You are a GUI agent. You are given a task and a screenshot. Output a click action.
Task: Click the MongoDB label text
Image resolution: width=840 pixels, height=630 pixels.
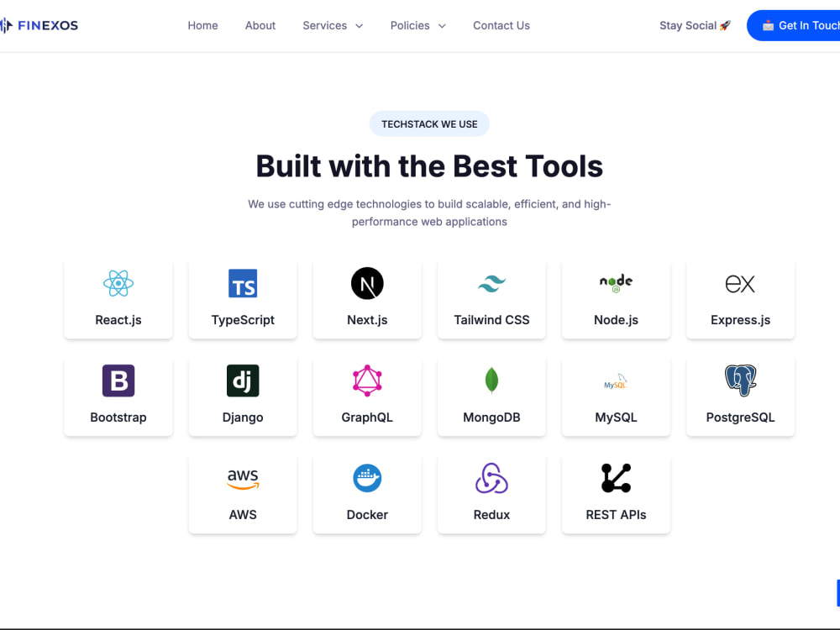(491, 417)
